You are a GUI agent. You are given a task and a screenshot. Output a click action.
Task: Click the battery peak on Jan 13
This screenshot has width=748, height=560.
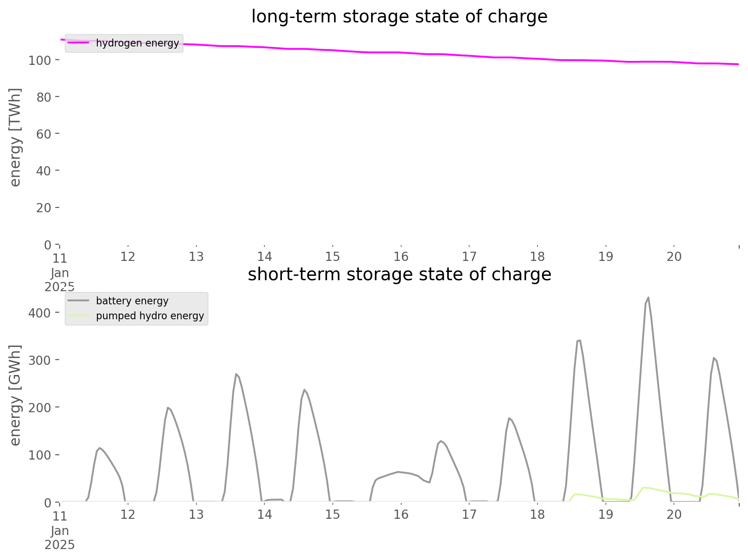click(236, 374)
